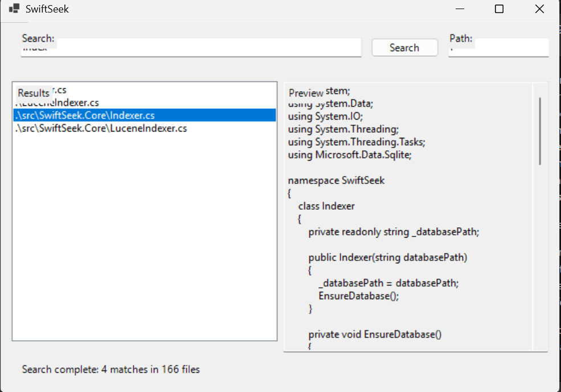
Task: Click the SwiftSeek app icon in title bar
Action: coord(14,9)
